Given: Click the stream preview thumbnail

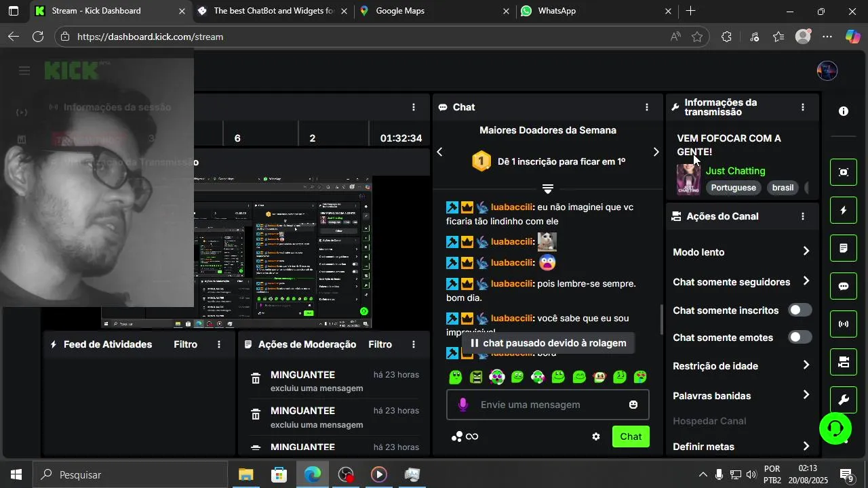Looking at the screenshot, I should [237, 252].
